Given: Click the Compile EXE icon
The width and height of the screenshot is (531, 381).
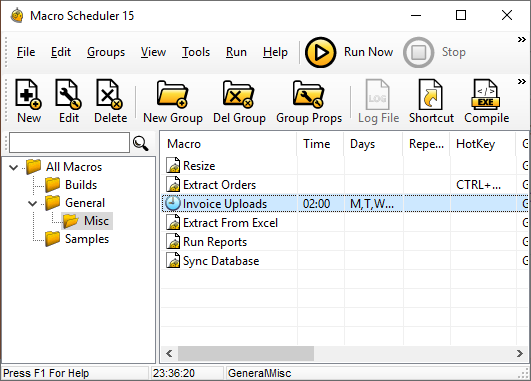Looking at the screenshot, I should [486, 94].
